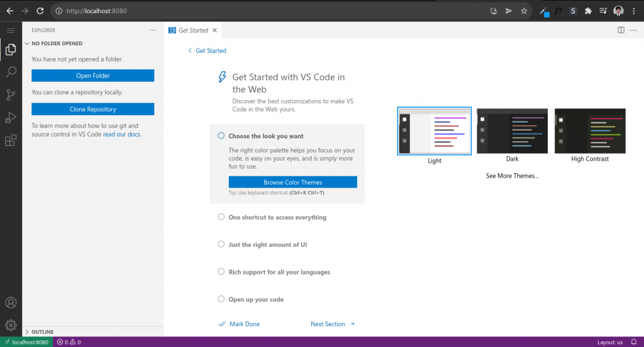The width and height of the screenshot is (644, 347).
Task: Click the install app icon in address bar
Action: [494, 11]
